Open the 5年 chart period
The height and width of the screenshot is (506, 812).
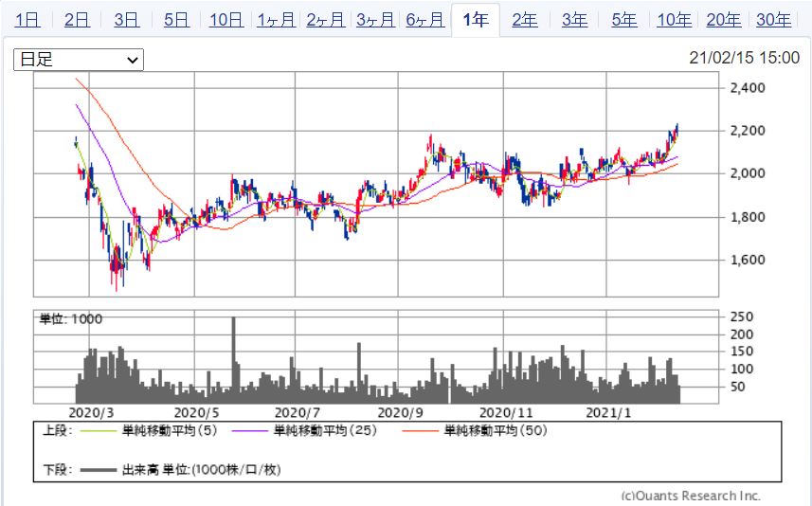(624, 20)
